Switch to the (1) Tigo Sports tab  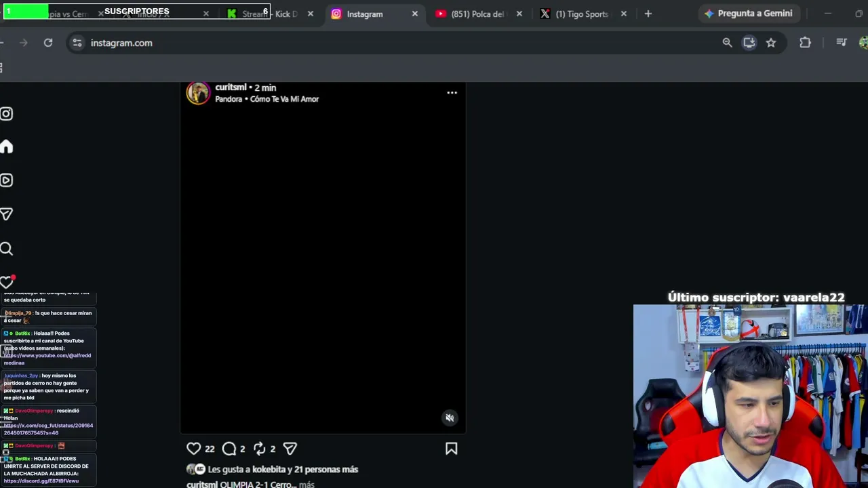583,14
